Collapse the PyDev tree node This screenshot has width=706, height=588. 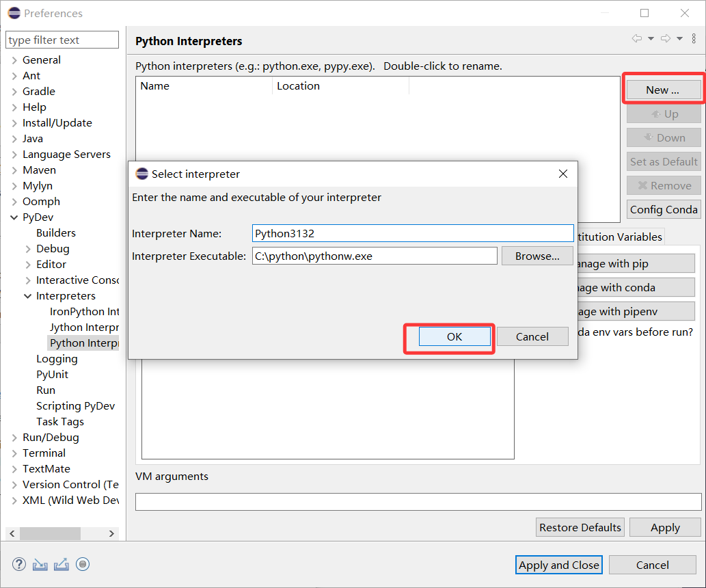(x=14, y=217)
